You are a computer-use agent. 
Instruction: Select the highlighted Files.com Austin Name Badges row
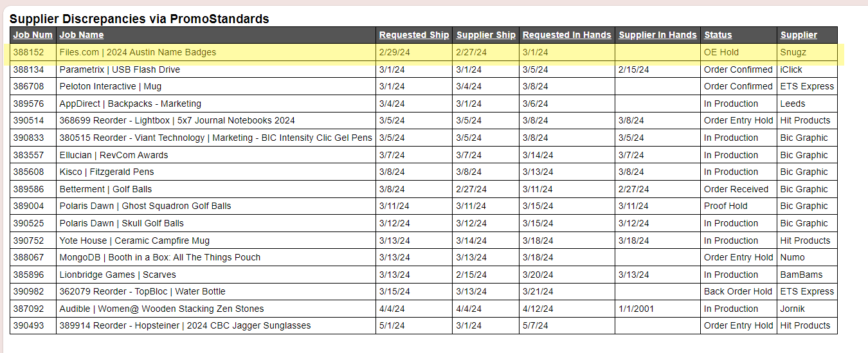(x=138, y=53)
